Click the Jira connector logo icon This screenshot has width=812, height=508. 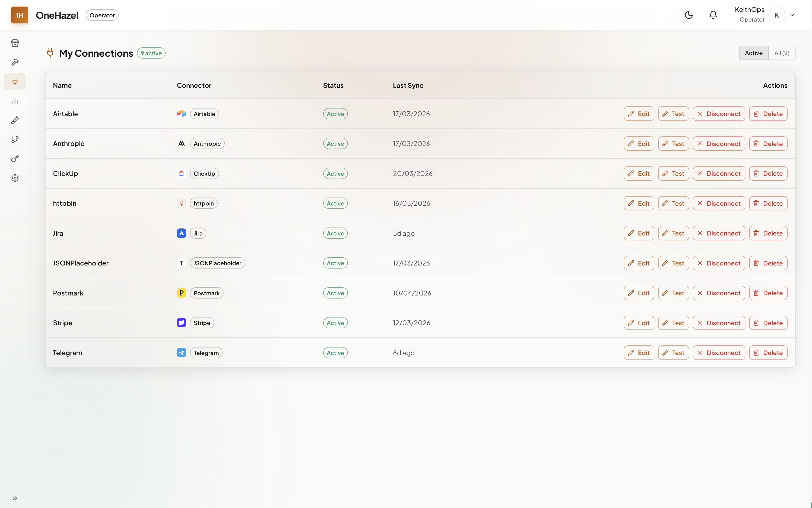point(181,233)
